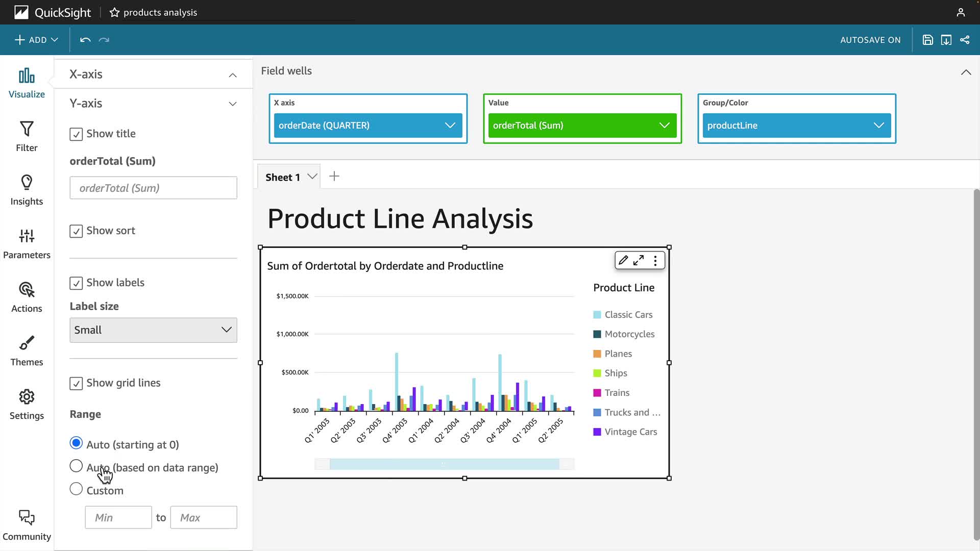
Task: Toggle the Show sort checkbox
Action: coord(76,231)
